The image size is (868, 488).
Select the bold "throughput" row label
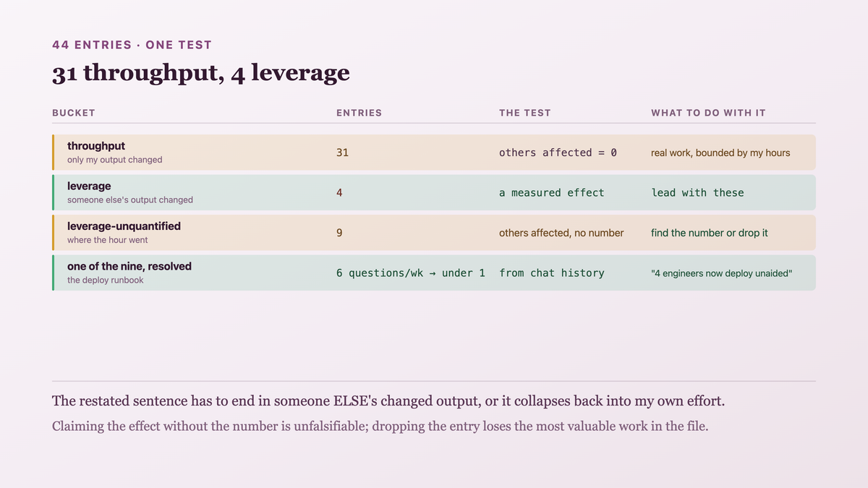click(96, 146)
